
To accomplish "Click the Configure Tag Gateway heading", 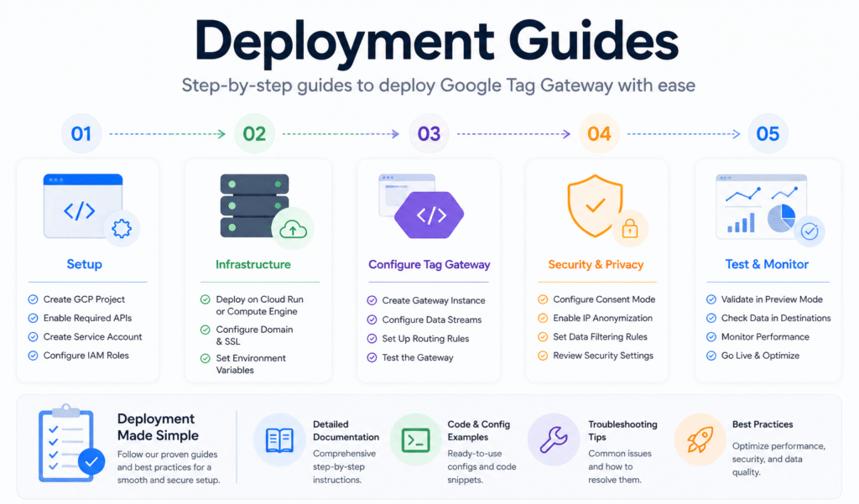I will (x=429, y=265).
